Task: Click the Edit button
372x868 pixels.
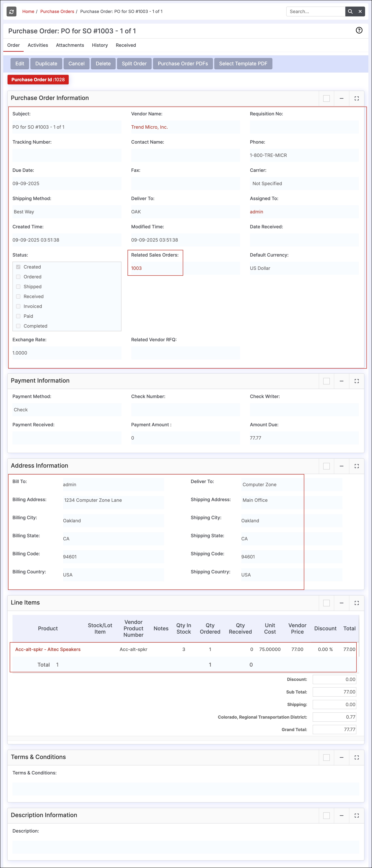Action: [x=20, y=63]
